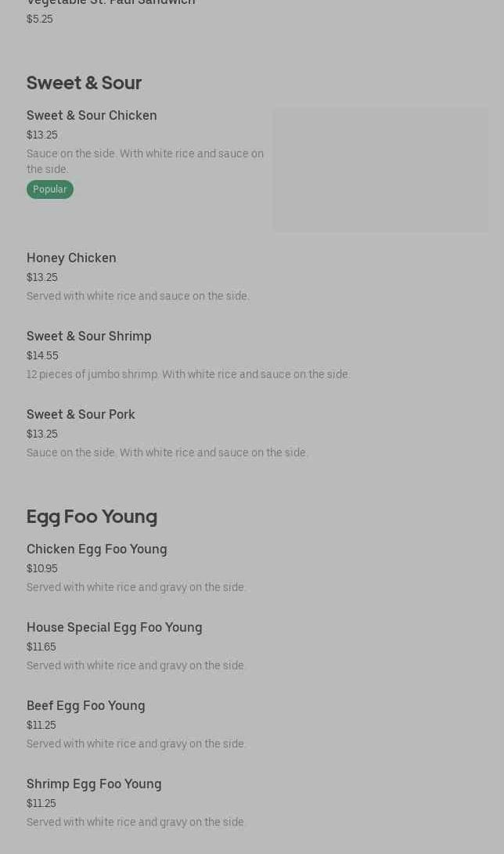Select the Honey Chicken menu item
504x854 pixels.
pos(71,258)
